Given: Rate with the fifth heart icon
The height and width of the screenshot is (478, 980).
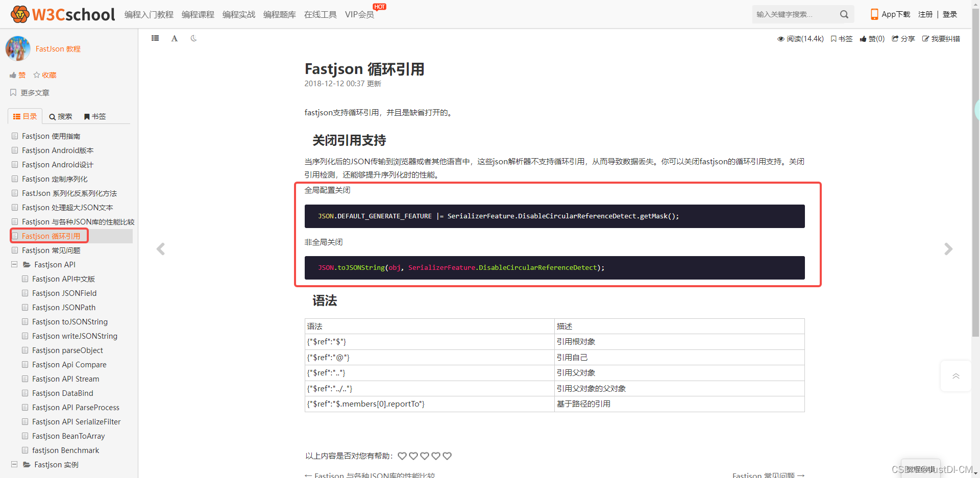Looking at the screenshot, I should click(447, 456).
